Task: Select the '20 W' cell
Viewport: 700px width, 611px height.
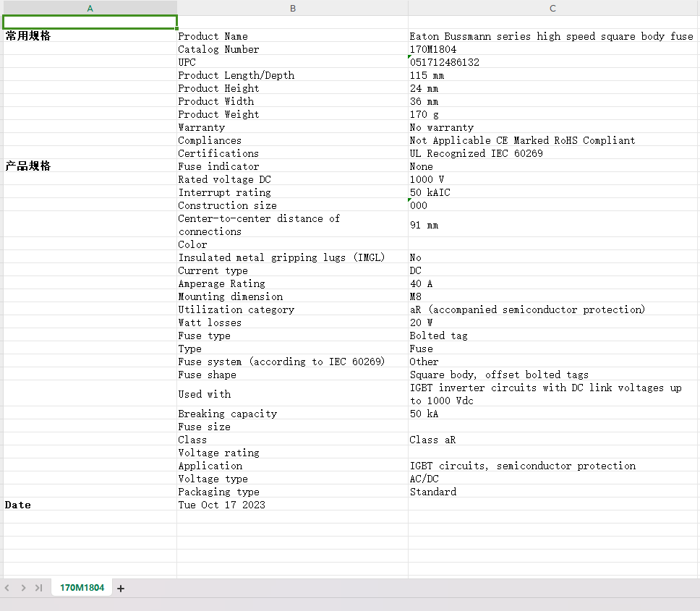Action: click(552, 322)
